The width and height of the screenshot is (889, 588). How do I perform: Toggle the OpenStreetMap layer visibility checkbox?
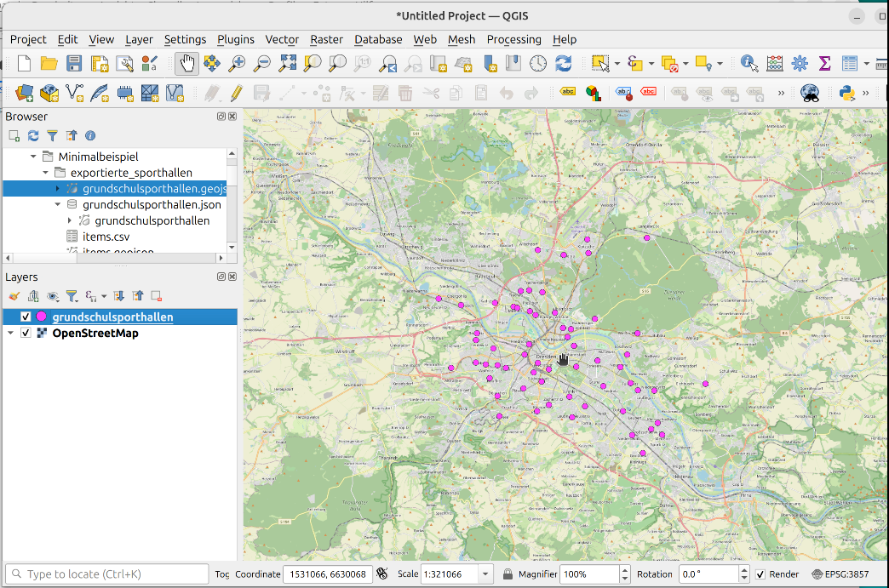(26, 334)
